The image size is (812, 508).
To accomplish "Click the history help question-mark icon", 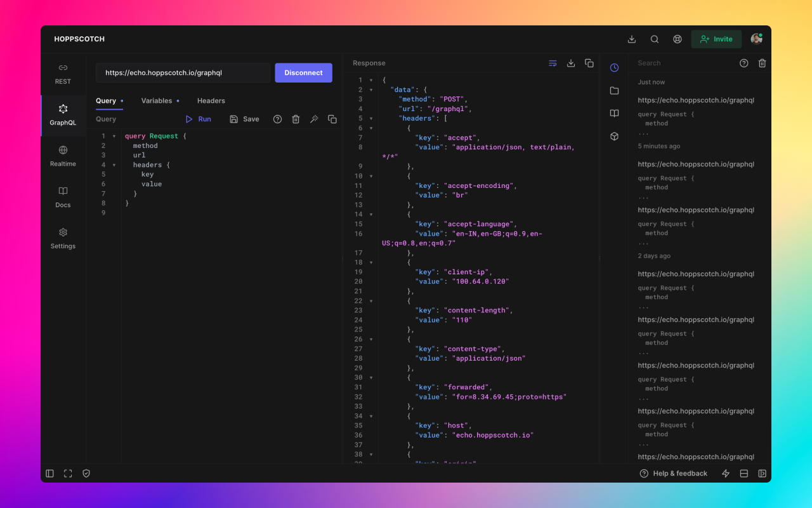I will [x=744, y=63].
